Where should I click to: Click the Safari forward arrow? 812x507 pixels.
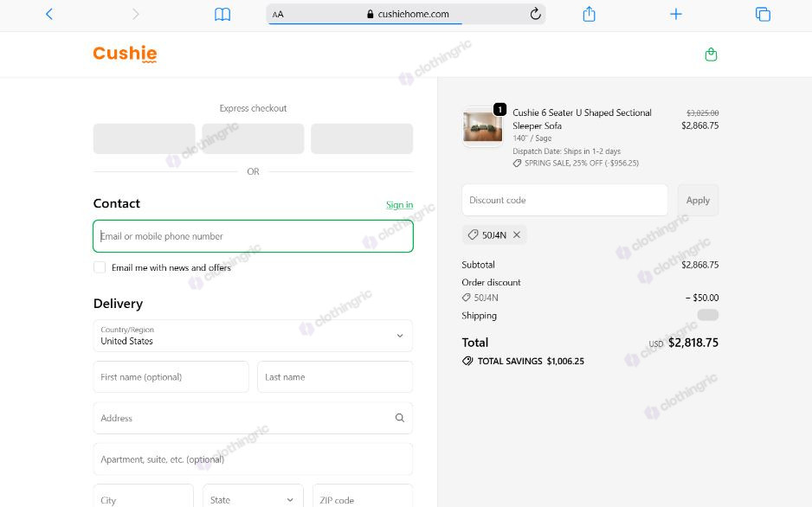136,14
